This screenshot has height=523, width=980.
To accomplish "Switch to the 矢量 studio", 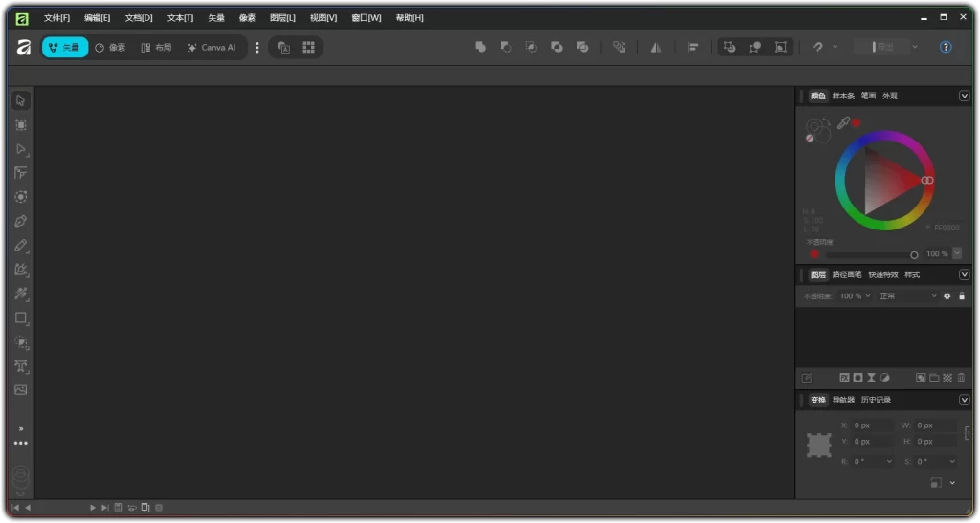I will click(65, 48).
